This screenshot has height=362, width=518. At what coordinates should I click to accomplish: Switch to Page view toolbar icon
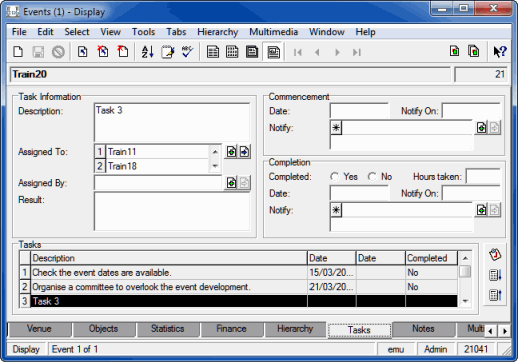pyautogui.click(x=252, y=52)
